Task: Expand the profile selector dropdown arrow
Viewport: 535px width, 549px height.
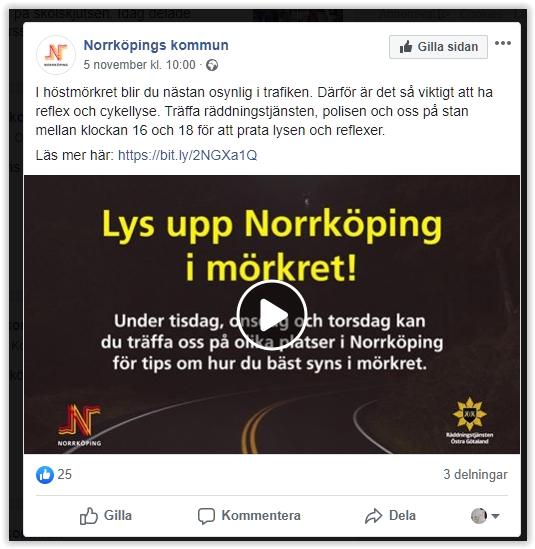Action: click(495, 516)
